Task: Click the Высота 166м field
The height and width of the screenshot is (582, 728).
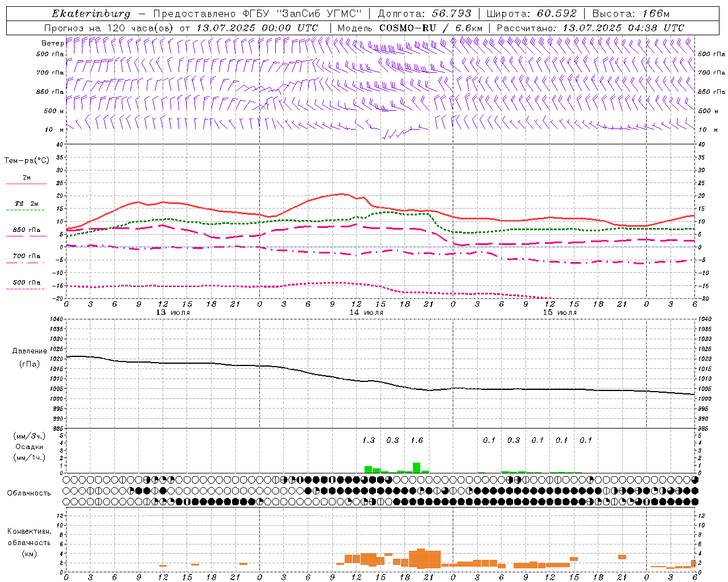Action: pos(631,14)
